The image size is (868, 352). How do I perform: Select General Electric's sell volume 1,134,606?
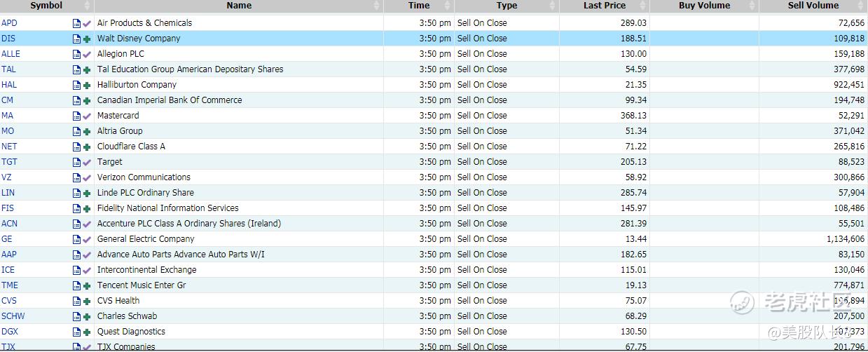(846, 239)
